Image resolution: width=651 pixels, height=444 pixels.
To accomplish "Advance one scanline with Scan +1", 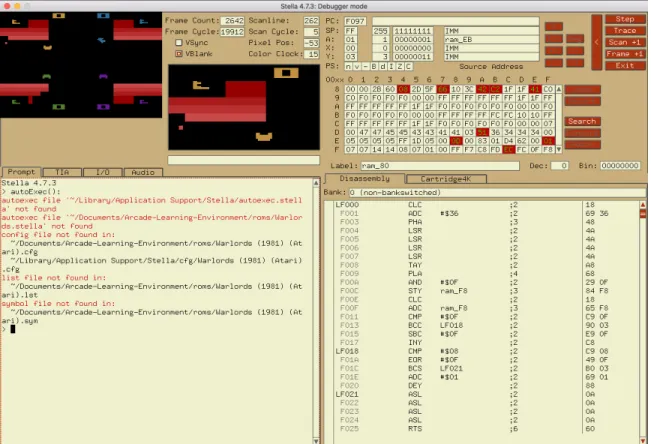I will click(625, 42).
